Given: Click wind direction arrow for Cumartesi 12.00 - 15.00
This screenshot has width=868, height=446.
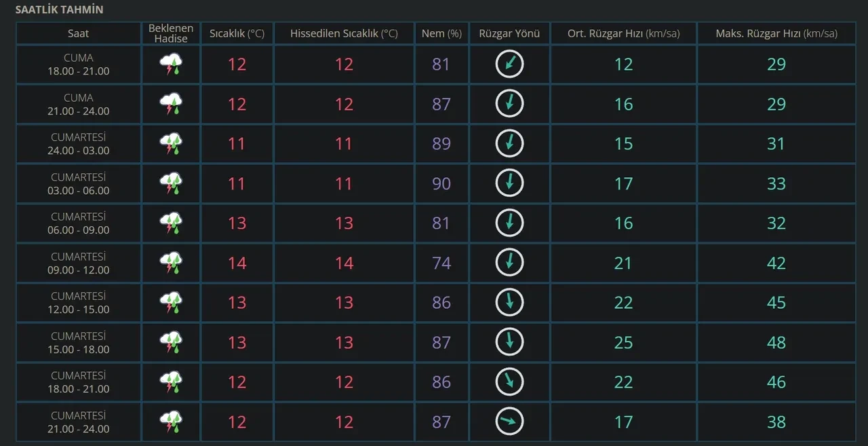Looking at the screenshot, I should click(x=509, y=302).
